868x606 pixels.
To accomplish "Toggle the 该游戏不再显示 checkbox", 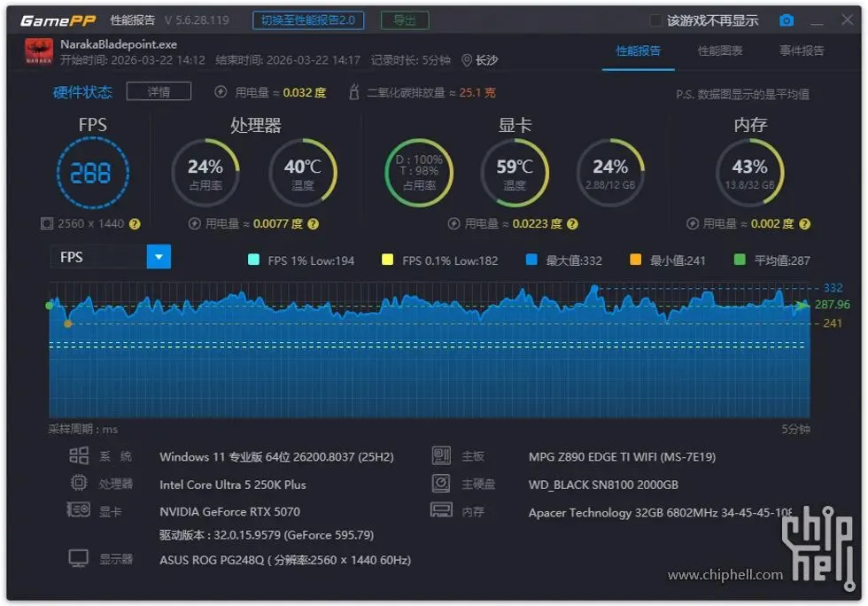I will 655,20.
